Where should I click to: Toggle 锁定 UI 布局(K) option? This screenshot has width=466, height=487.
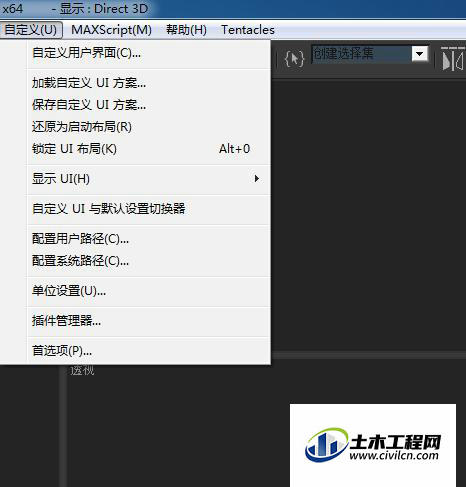[x=149, y=149]
